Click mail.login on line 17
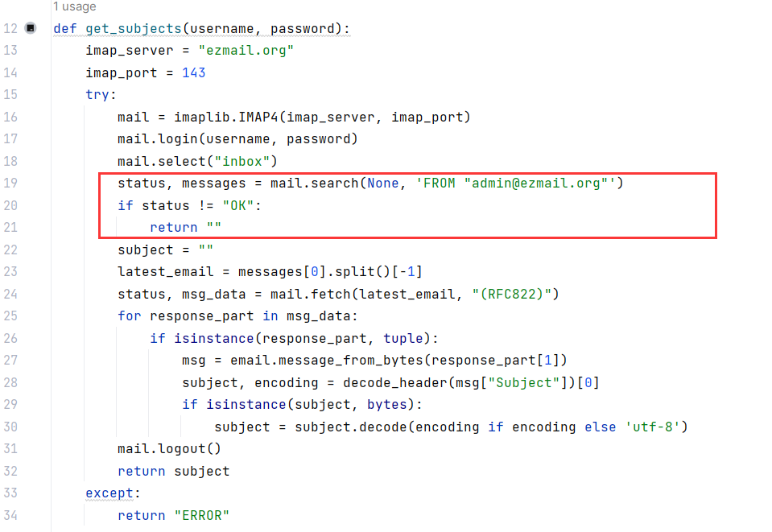This screenshot has height=532, width=772. [x=150, y=139]
